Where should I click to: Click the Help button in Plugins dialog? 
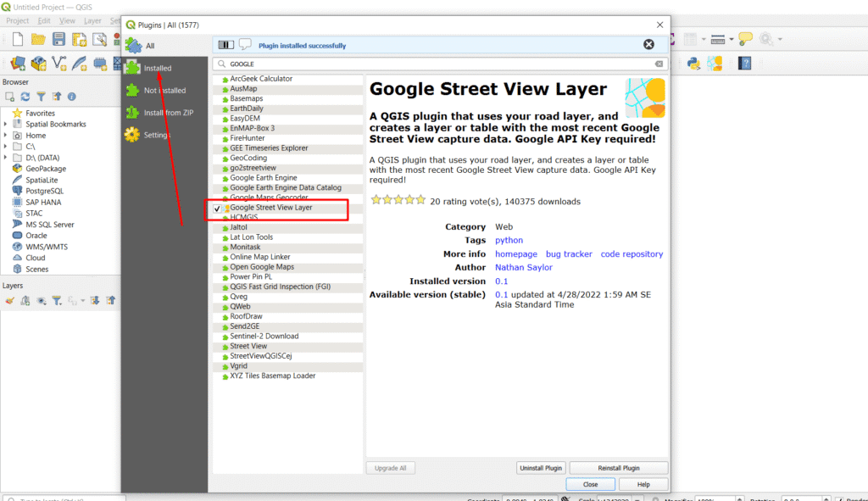[643, 484]
